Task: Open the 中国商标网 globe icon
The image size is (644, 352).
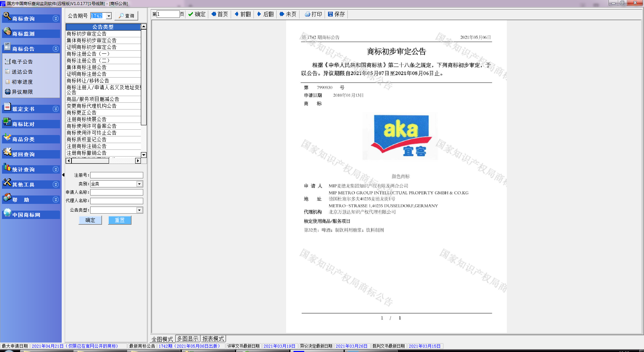Action: point(7,213)
